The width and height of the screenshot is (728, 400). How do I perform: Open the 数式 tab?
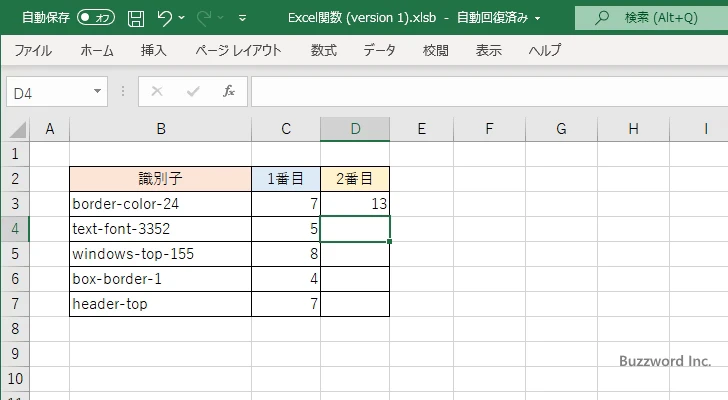[x=324, y=50]
